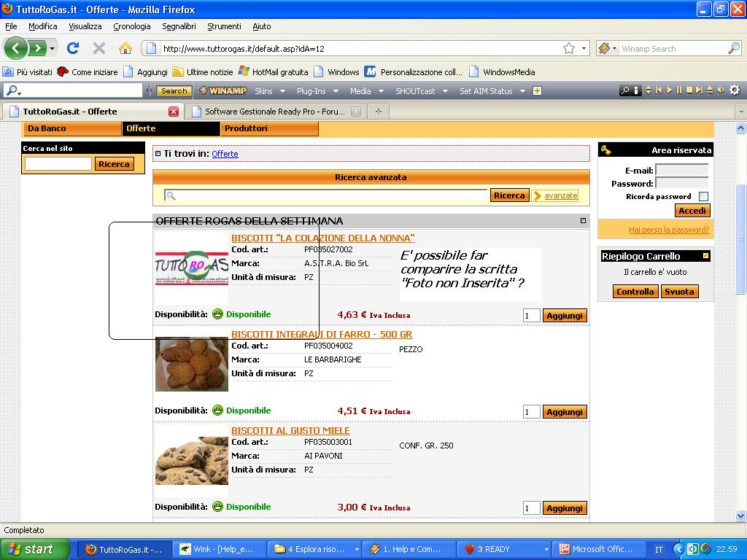Tick the Ricorda password checkbox
Viewport: 747px width, 560px height.
pyautogui.click(x=703, y=196)
